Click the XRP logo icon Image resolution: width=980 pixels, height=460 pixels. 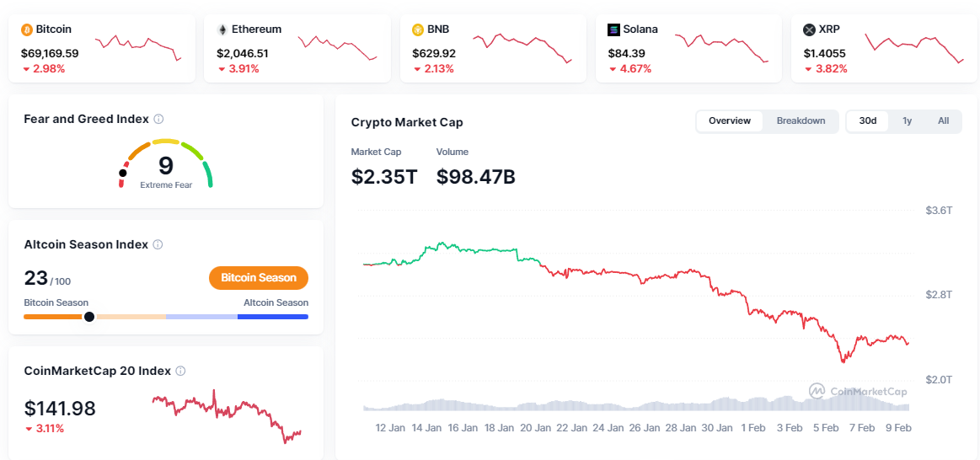coord(810,29)
